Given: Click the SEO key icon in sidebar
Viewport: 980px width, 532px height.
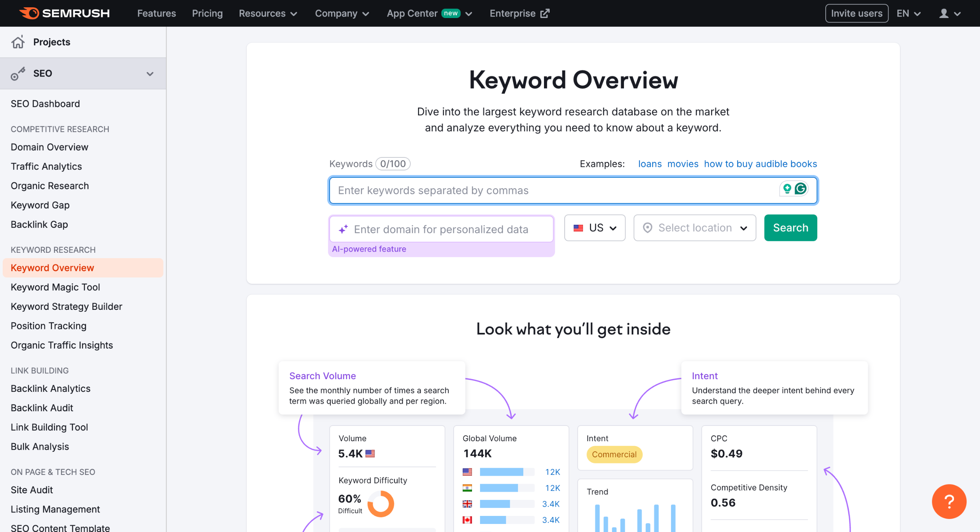Looking at the screenshot, I should coord(18,74).
